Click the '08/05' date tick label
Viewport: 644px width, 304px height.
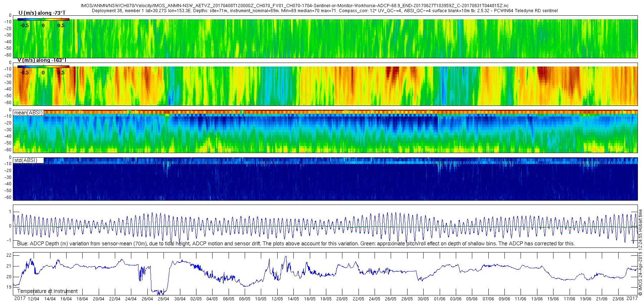click(245, 299)
